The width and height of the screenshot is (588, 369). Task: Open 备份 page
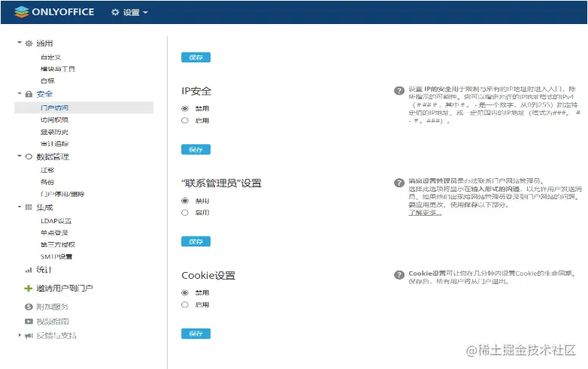[x=47, y=182]
